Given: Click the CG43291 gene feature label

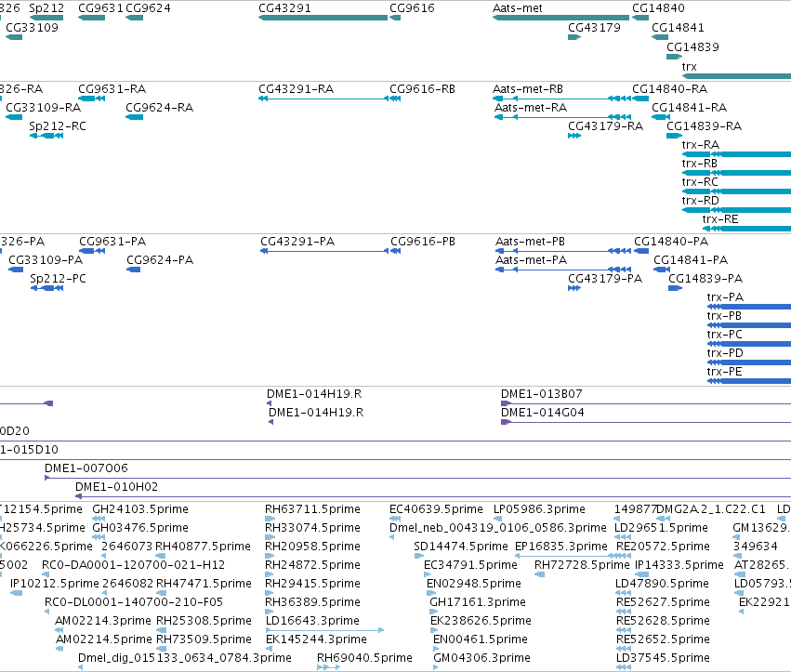Looking at the screenshot, I should (284, 8).
